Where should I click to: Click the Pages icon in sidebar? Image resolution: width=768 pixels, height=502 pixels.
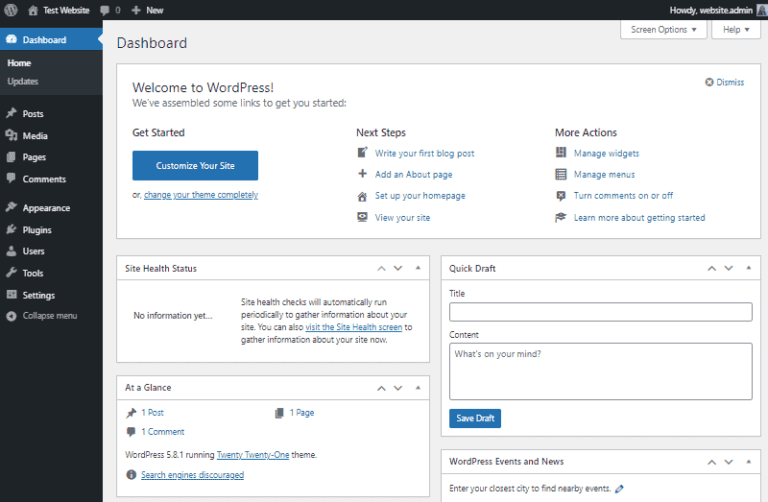coord(11,157)
